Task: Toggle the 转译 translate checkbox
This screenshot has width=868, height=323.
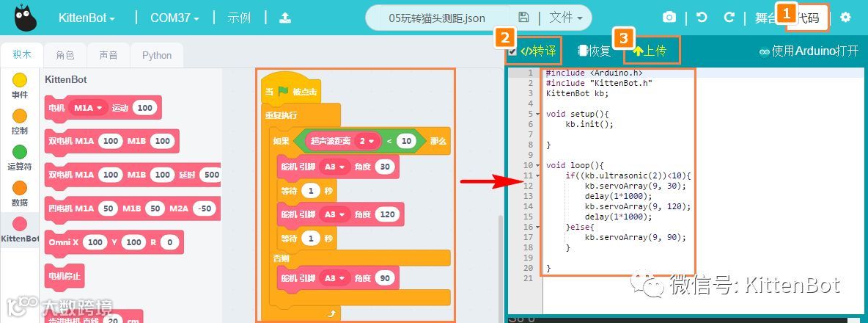Action: click(512, 51)
